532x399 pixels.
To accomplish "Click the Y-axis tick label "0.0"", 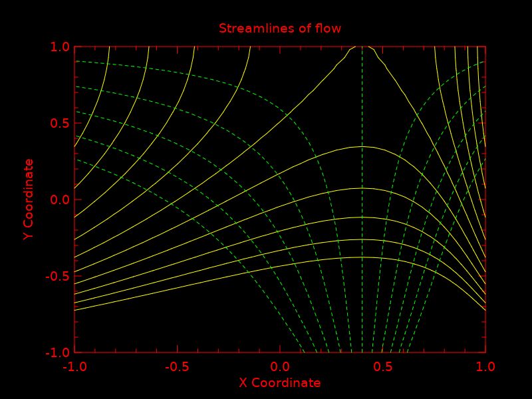I will pos(60,199).
